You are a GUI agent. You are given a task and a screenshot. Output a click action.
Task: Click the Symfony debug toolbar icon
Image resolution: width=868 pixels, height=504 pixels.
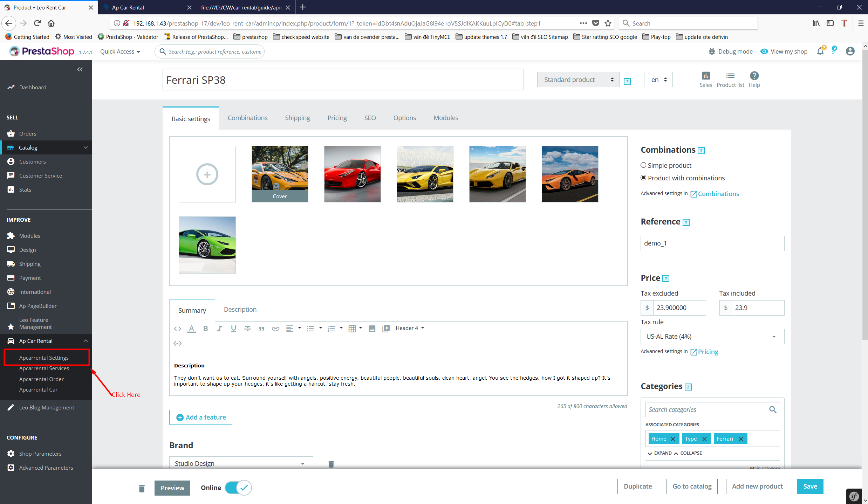point(854,496)
